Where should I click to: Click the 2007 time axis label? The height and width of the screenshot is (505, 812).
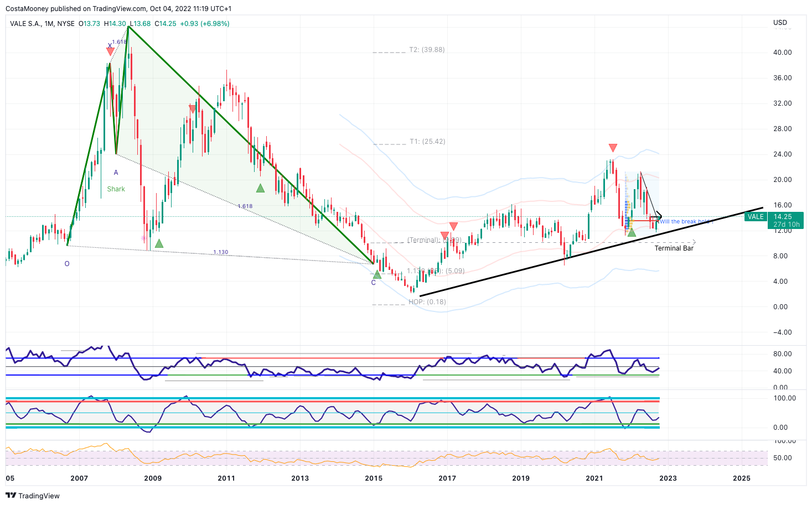(x=79, y=478)
